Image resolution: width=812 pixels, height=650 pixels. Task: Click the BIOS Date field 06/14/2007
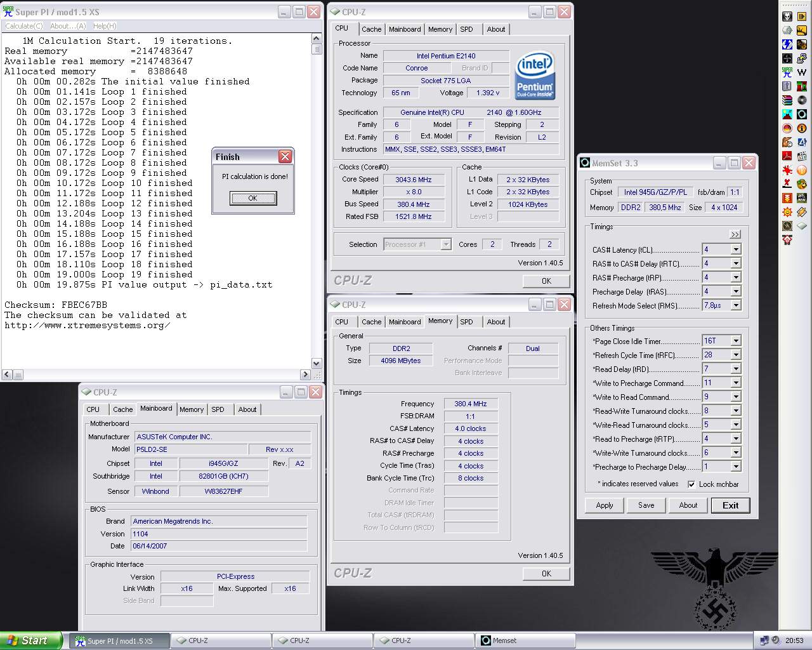pyautogui.click(x=219, y=546)
